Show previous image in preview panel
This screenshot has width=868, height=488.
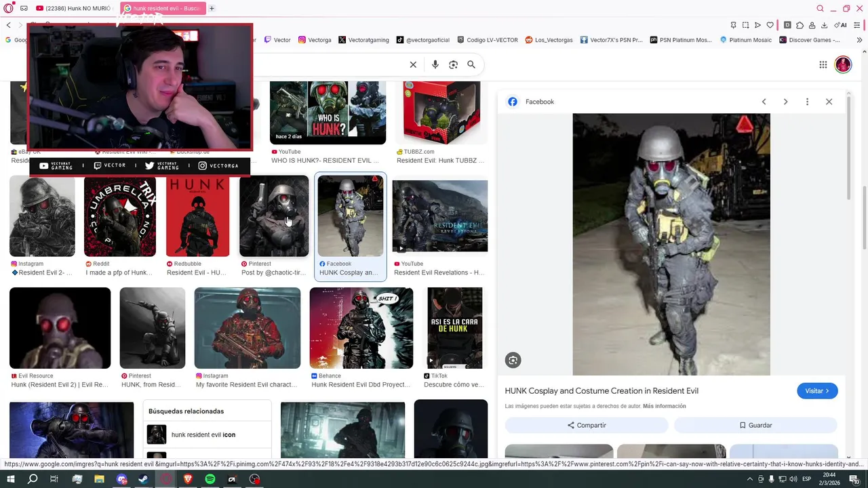(764, 102)
